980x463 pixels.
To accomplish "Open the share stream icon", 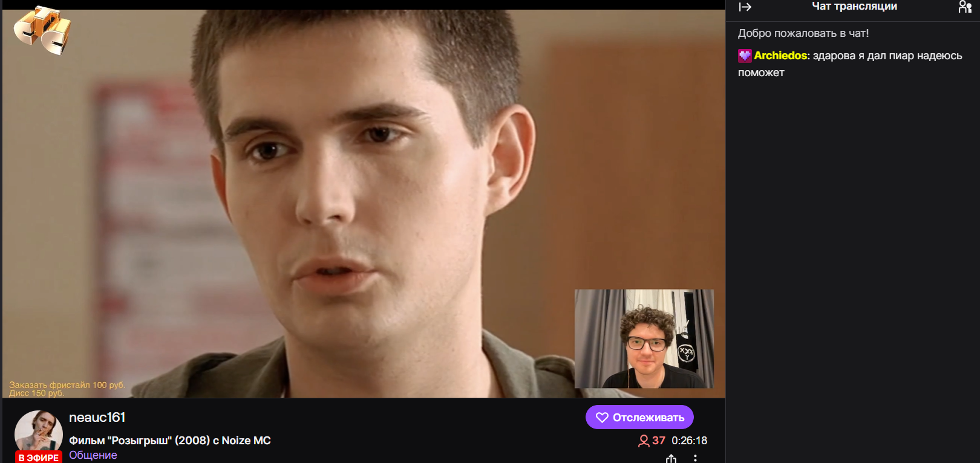I will [671, 459].
